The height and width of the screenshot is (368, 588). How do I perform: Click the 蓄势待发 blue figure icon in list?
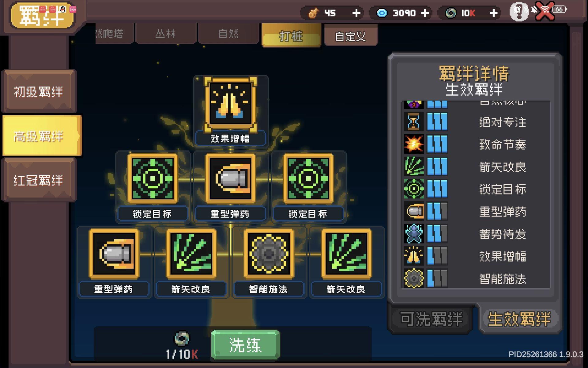coord(414,234)
